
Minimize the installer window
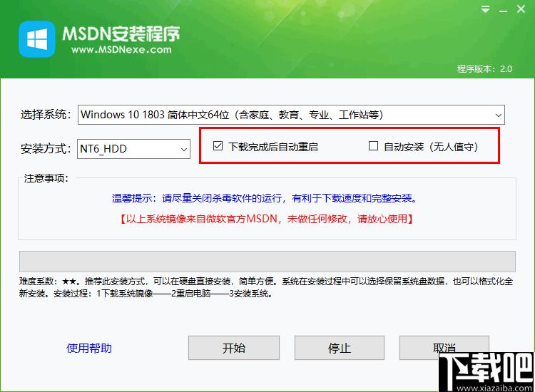[503, 11]
